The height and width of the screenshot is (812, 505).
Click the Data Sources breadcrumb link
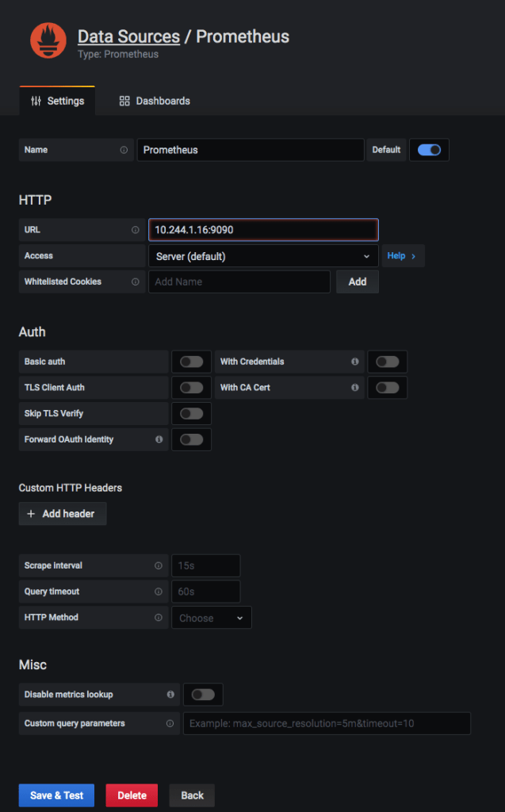pos(128,36)
